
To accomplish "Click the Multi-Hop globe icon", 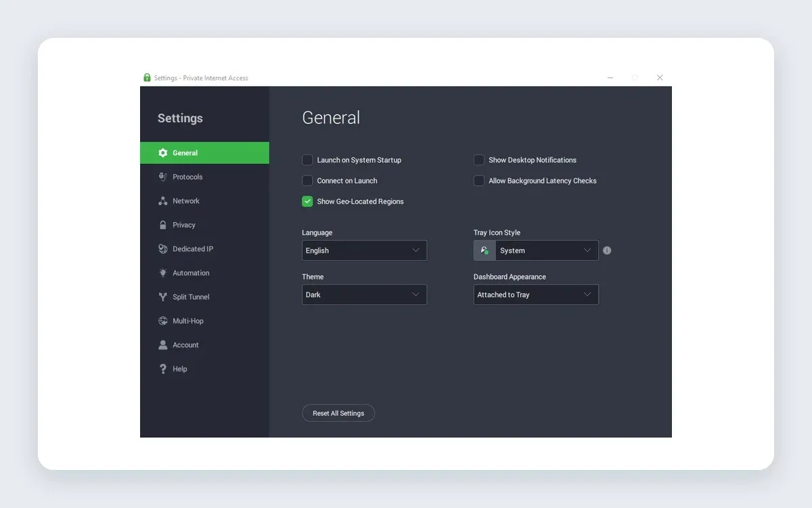I will tap(162, 321).
